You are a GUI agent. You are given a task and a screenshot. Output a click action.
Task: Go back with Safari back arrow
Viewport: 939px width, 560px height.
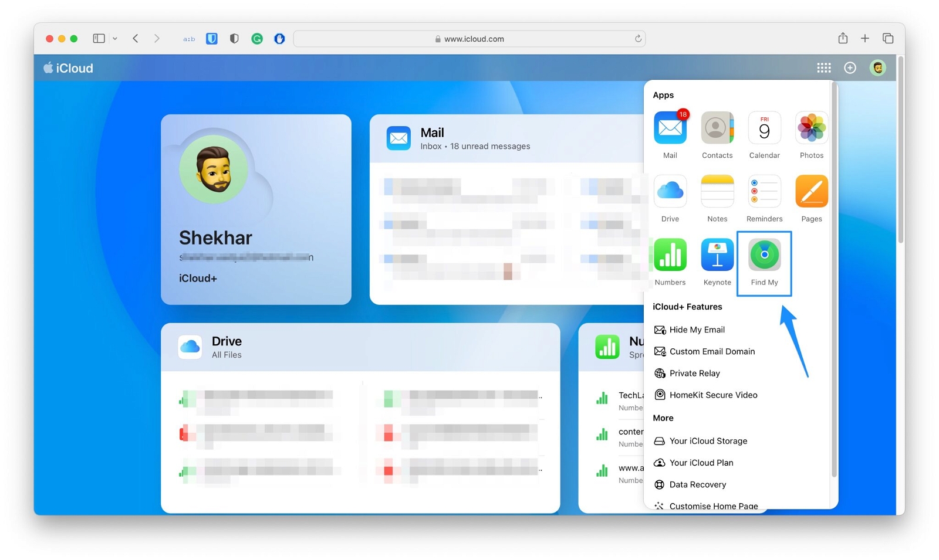tap(136, 39)
